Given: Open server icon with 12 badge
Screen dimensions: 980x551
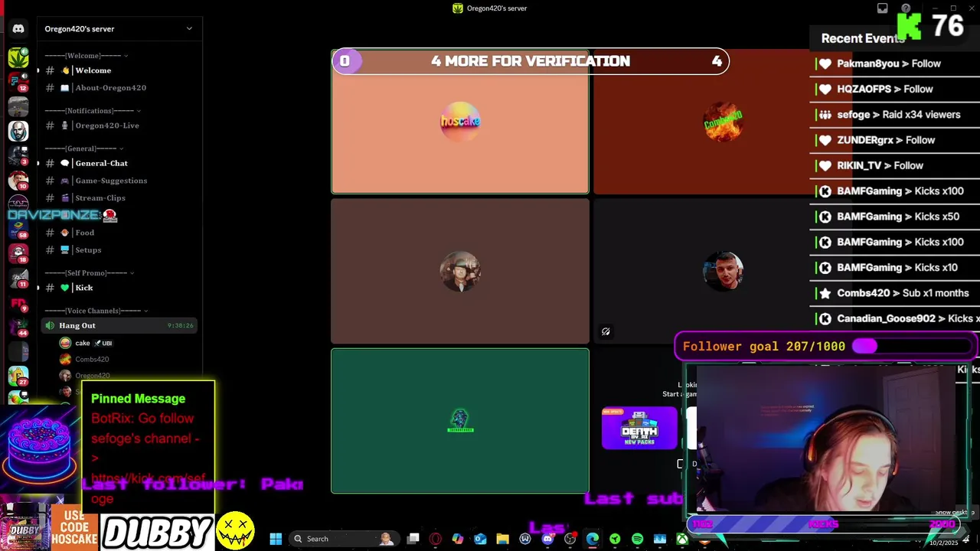Looking at the screenshot, I should (18, 81).
